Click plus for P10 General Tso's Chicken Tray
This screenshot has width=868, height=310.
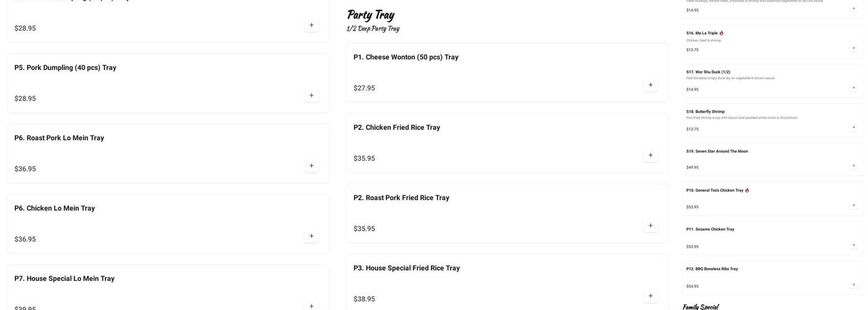[854, 205]
